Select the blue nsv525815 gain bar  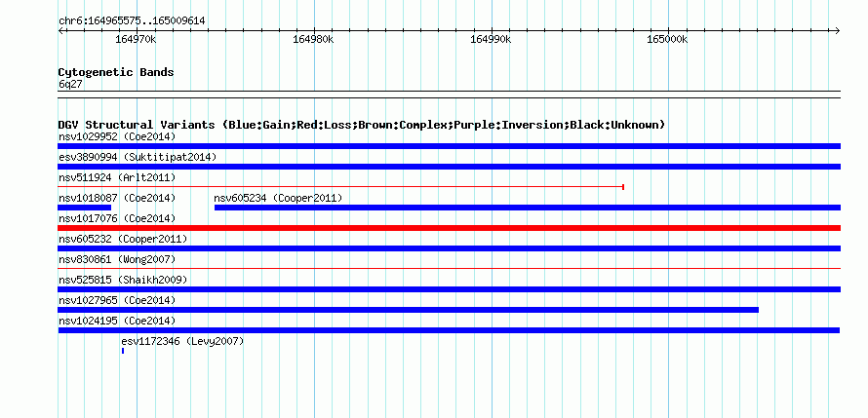(449, 289)
